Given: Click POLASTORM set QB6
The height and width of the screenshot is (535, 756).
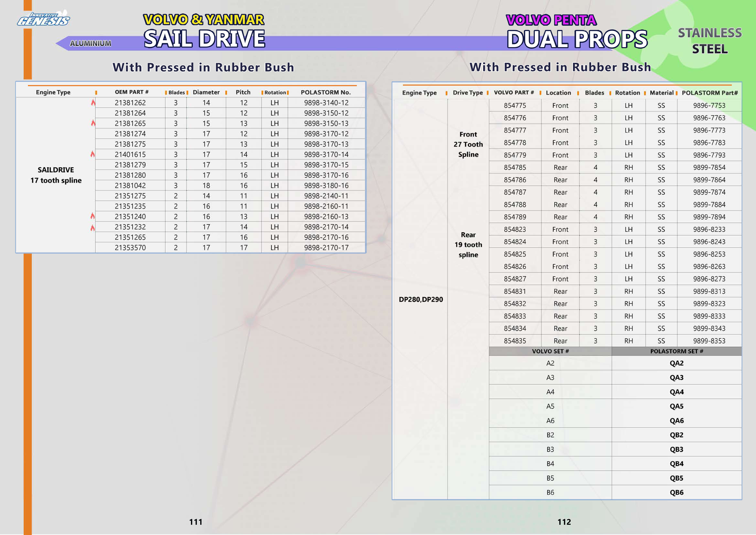Looking at the screenshot, I should (x=677, y=493).
